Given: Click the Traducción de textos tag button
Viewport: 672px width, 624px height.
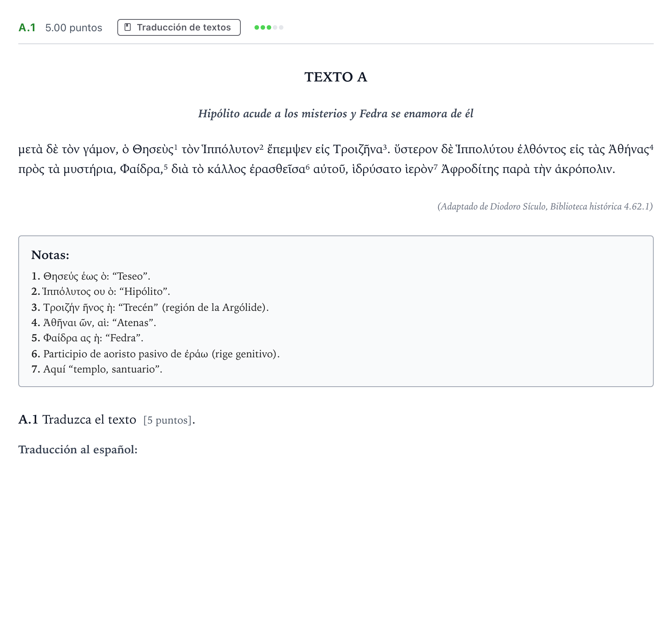Looking at the screenshot, I should [x=179, y=27].
